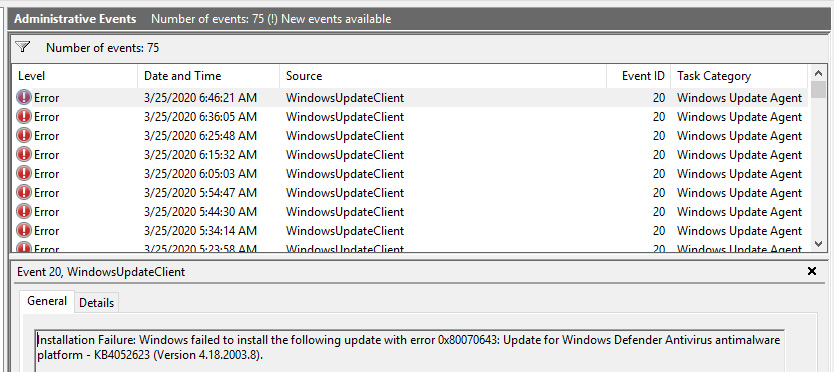
Task: Select the error icon of 6:15:32 AM event
Action: 24,155
